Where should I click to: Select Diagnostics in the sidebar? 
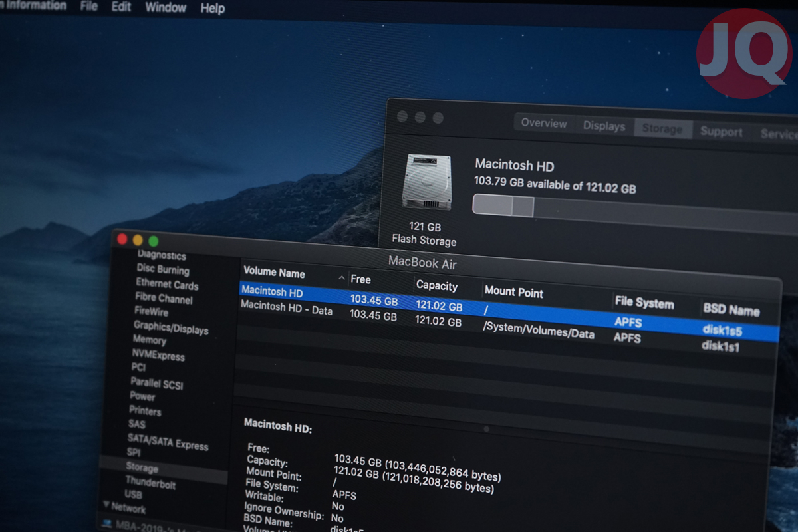[162, 255]
